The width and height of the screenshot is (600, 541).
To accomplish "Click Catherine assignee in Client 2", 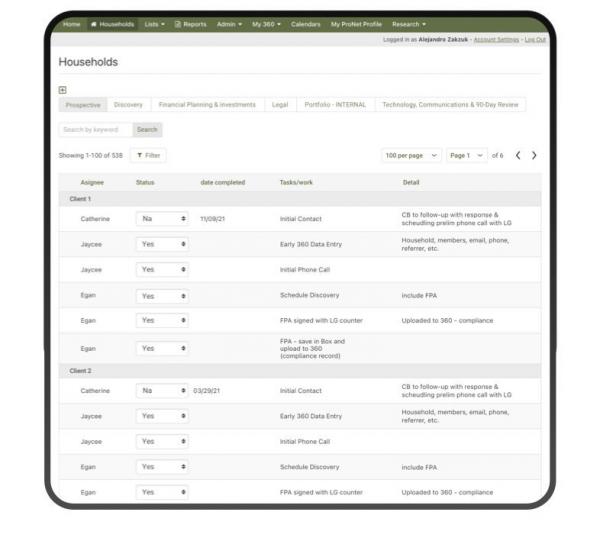I will pos(95,391).
